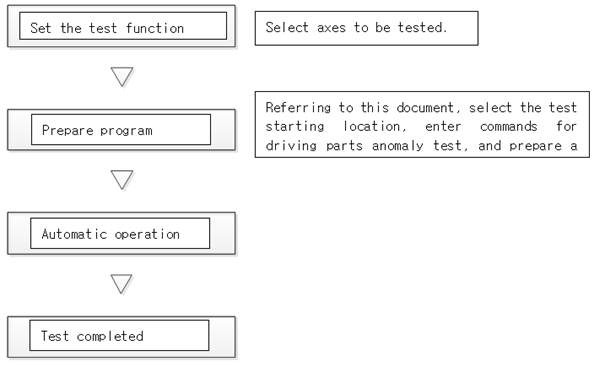Click the word 'location,' in the description
The width and height of the screenshot is (605, 367).
tap(375, 126)
